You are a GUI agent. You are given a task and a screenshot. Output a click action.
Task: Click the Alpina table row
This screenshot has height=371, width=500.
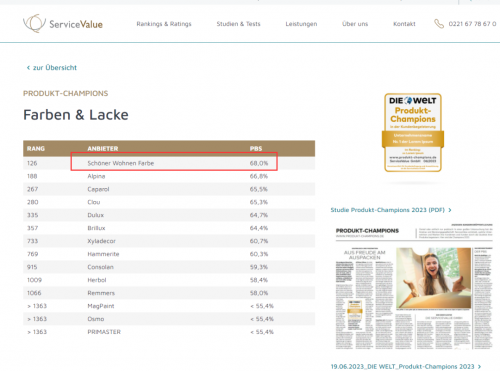169,176
